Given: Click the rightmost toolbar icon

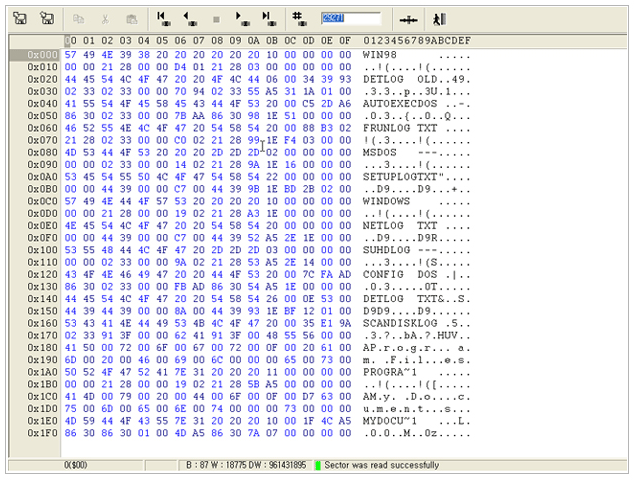Looking at the screenshot, I should [x=439, y=18].
